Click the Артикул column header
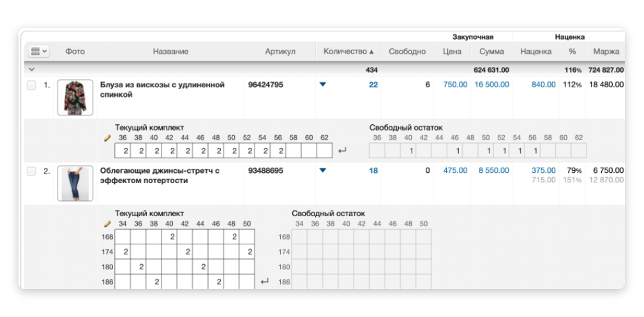Screen dimensions: 644x317 click(280, 52)
